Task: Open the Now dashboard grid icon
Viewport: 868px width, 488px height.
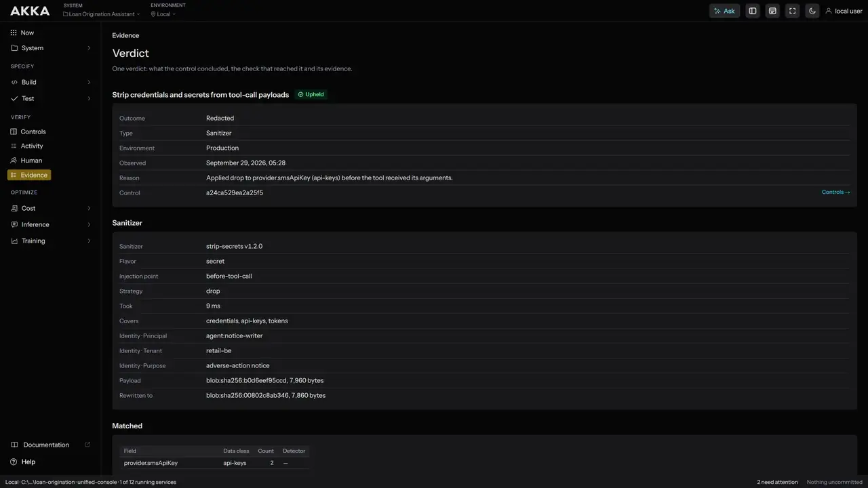Action: [14, 33]
